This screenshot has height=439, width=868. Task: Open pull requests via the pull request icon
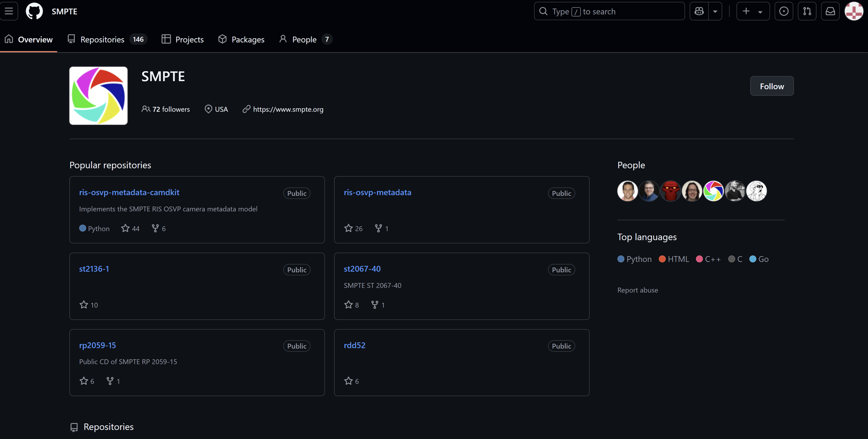click(x=807, y=11)
